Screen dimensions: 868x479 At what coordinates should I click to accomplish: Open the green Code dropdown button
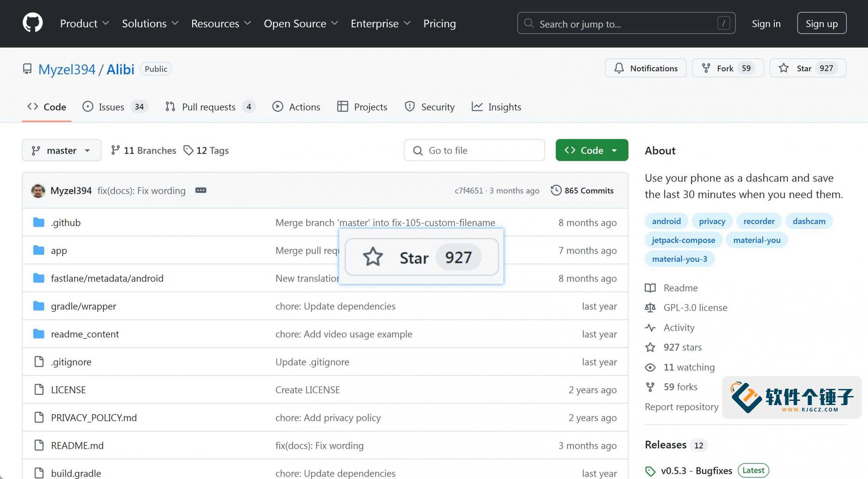[592, 150]
